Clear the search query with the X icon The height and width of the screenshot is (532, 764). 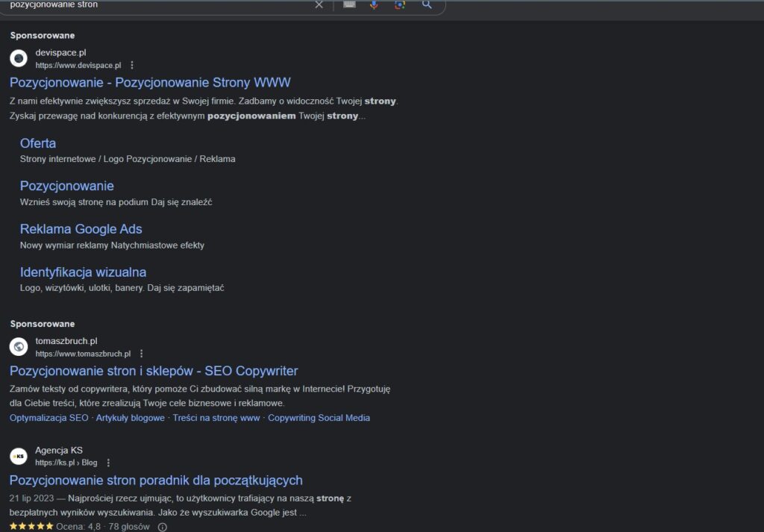pyautogui.click(x=319, y=4)
